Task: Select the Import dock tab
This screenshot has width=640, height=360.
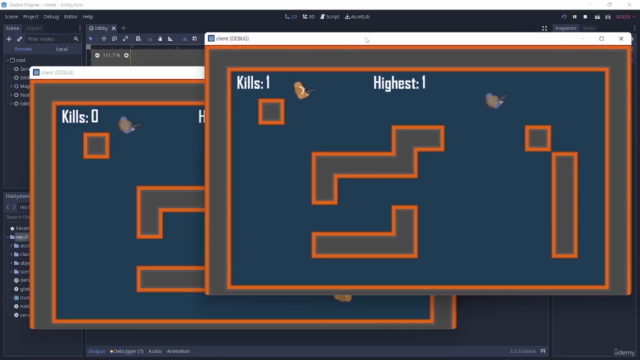Action: [x=33, y=28]
